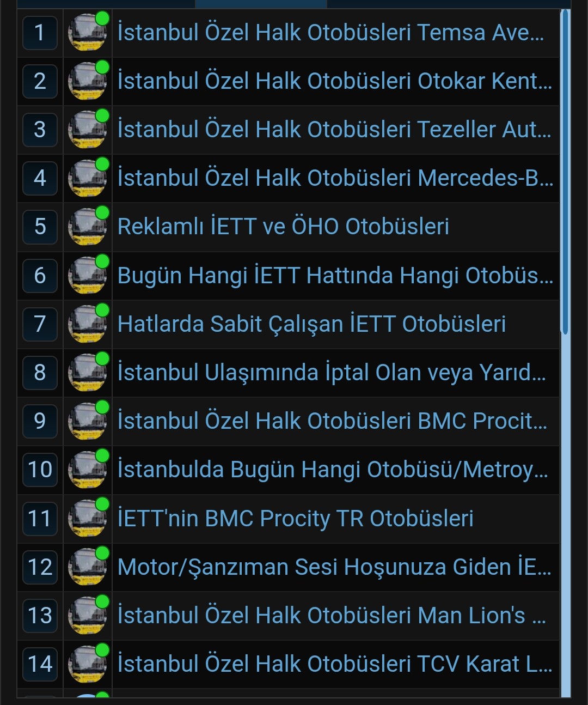Open Motor/Şanzıman Sesi Hoşunuza Giden topic
This screenshot has height=705, width=588.
[x=335, y=567]
